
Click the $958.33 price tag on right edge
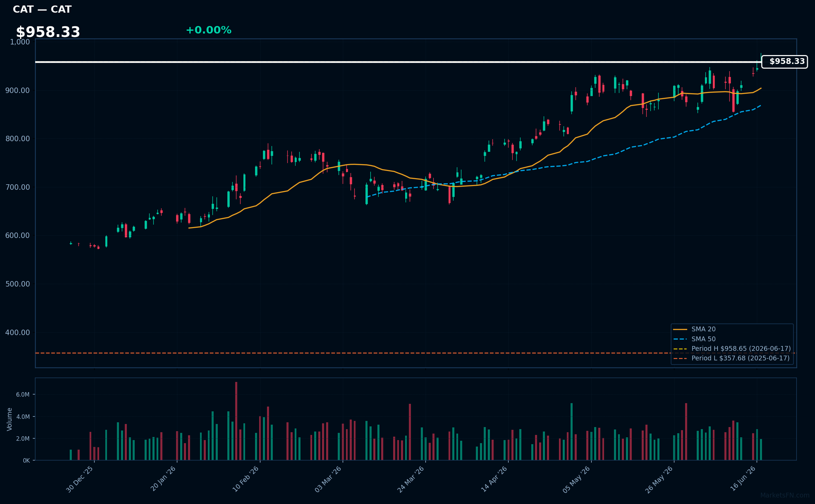point(785,62)
